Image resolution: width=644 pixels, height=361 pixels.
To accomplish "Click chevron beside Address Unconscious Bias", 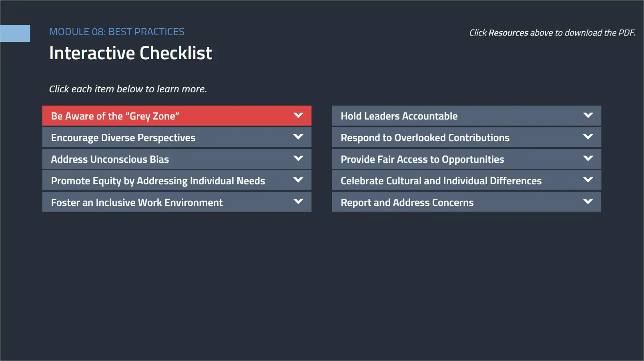I will pos(298,159).
